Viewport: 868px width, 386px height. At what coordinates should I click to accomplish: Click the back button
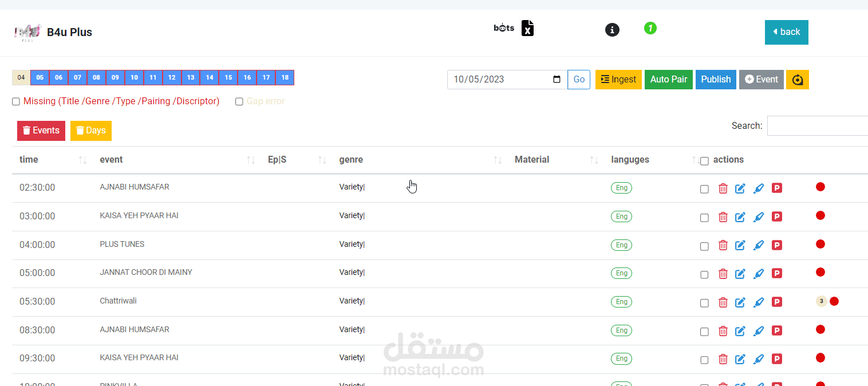pyautogui.click(x=787, y=32)
